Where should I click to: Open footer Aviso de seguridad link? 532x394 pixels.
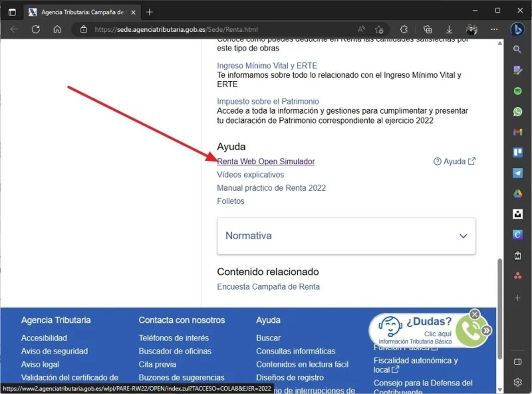(54, 351)
